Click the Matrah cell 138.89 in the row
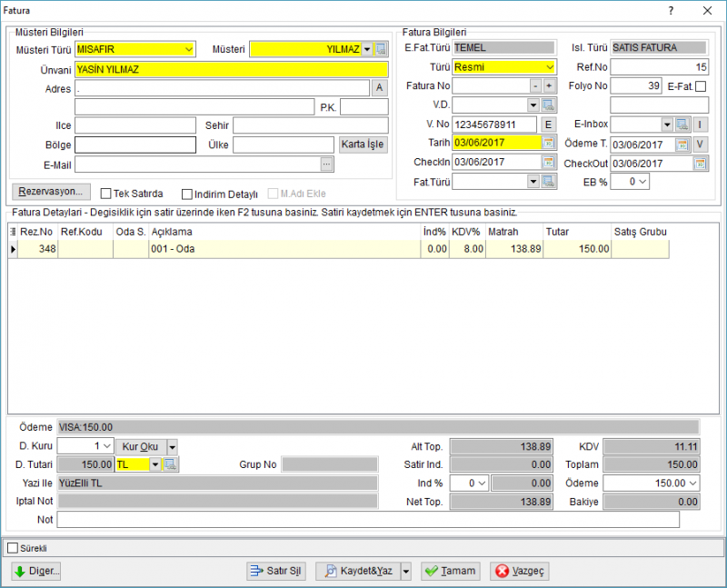This screenshot has width=727, height=588. coord(514,249)
